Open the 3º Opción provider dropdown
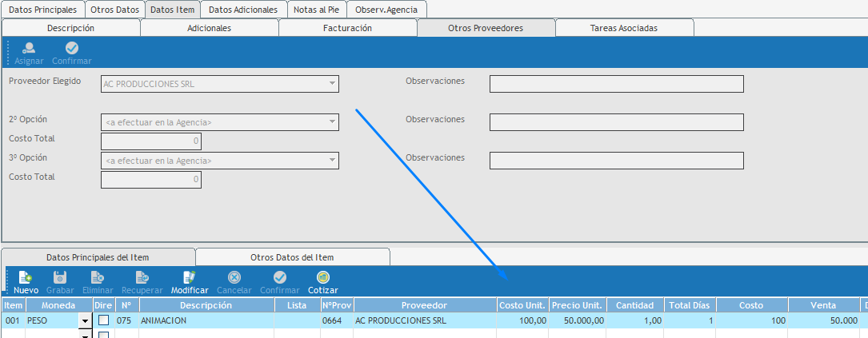The height and width of the screenshot is (338, 868). point(331,161)
